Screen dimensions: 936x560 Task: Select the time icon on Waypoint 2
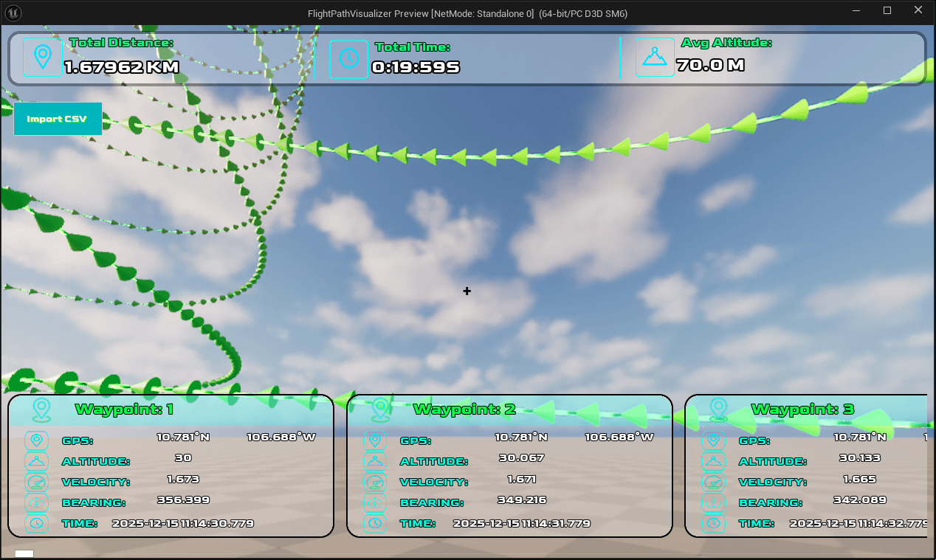tap(375, 523)
